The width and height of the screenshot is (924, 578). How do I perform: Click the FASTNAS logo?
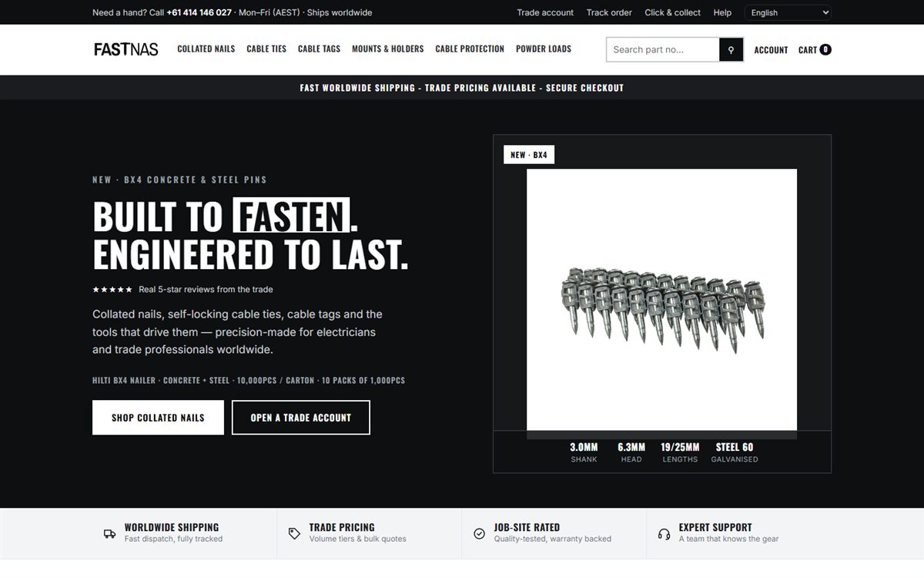[126, 49]
